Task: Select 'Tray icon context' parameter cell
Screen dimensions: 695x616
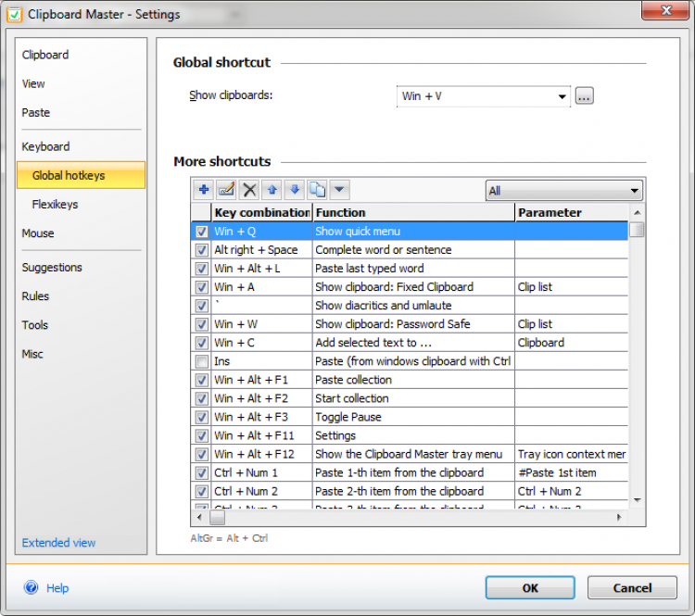Action: click(572, 455)
